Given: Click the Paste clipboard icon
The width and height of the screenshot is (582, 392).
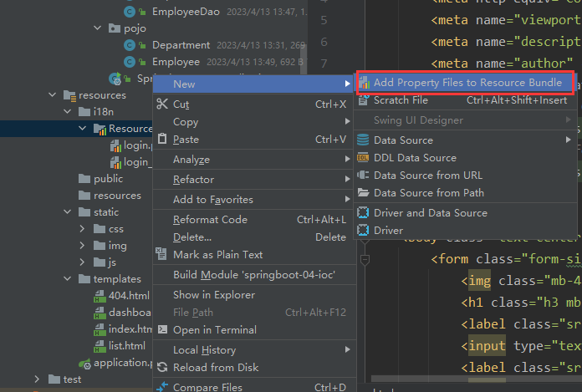Looking at the screenshot, I should (162, 140).
